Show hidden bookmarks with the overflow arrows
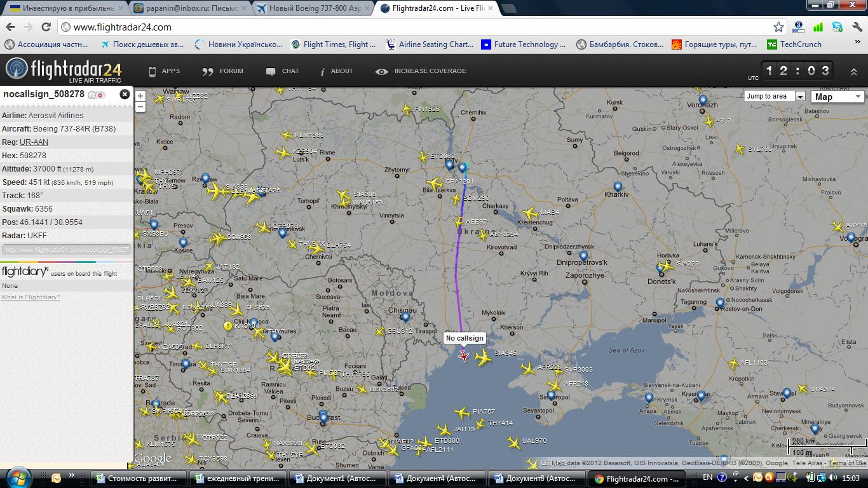The height and width of the screenshot is (488, 868). point(857,44)
